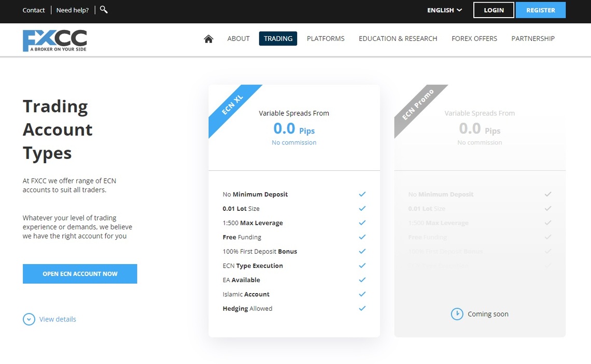Click the Coming soon clock icon
591x364 pixels.
pos(457,314)
